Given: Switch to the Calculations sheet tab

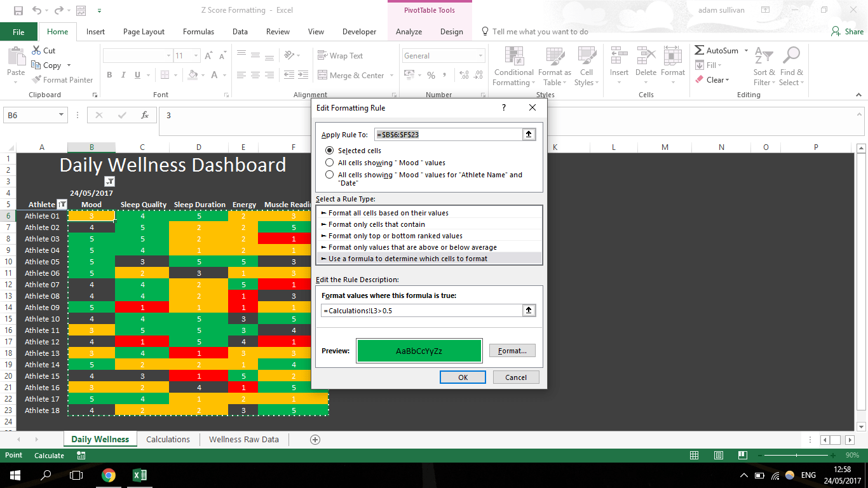Looking at the screenshot, I should (168, 439).
